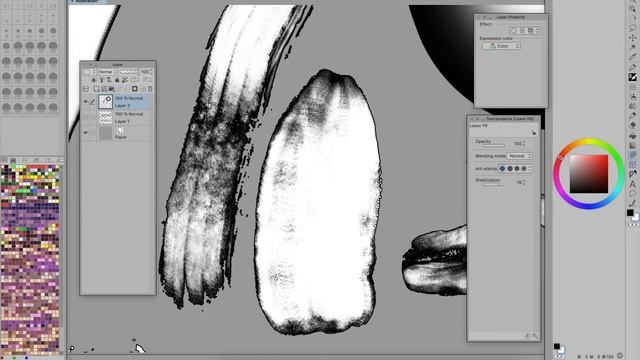The height and width of the screenshot is (360, 640).
Task: Select the Eyedropper tool in the toolbar
Action: [x=632, y=56]
